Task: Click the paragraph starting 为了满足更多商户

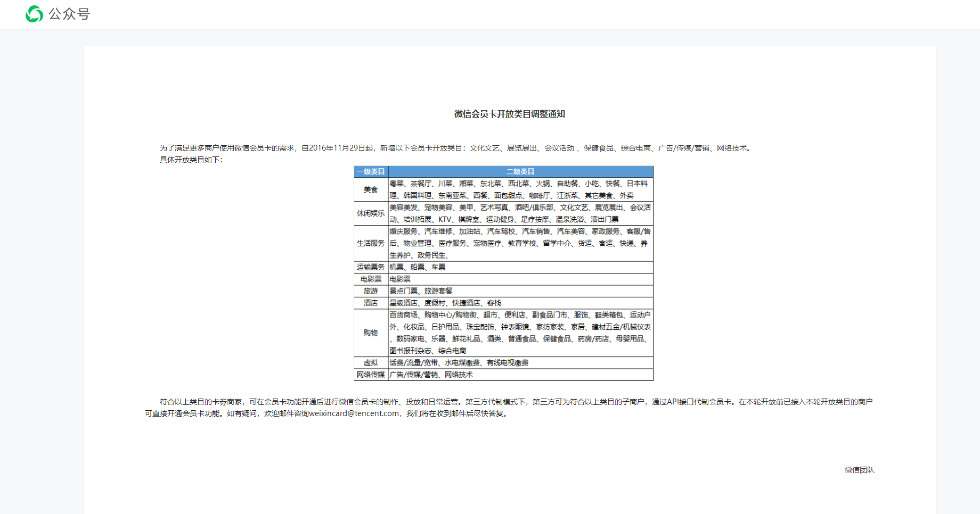Action: click(x=456, y=148)
